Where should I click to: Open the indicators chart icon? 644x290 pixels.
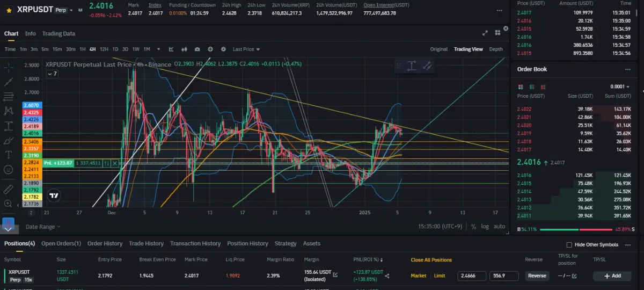click(171, 49)
